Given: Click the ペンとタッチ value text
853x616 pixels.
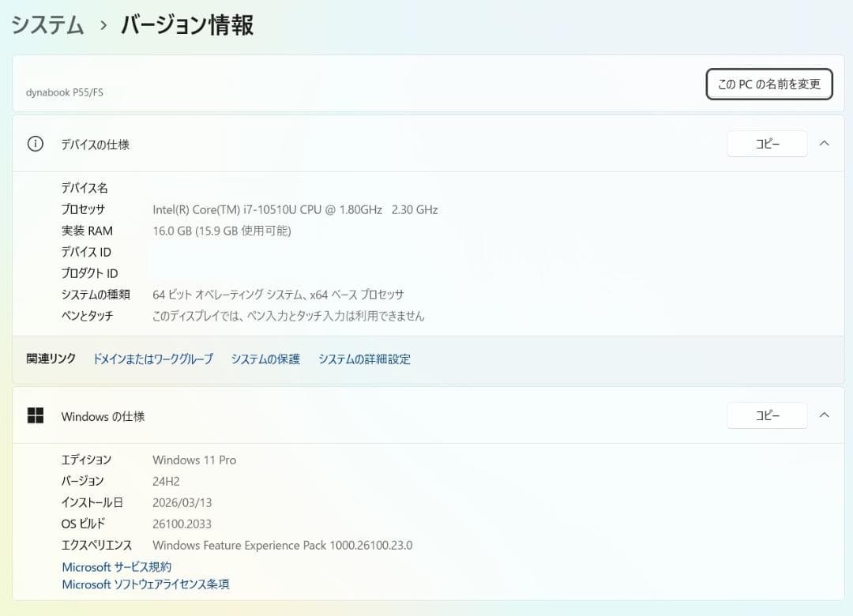Looking at the screenshot, I should 288,316.
